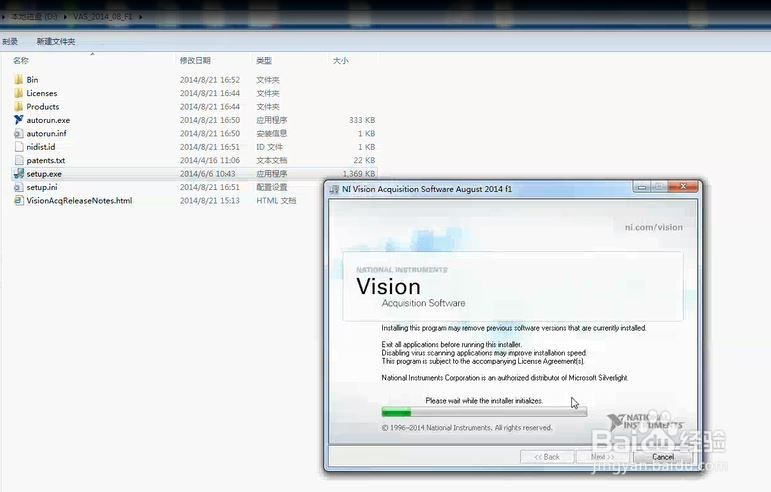Expand the arrow after VAS_2014_08_F1 breadcrumb
This screenshot has height=492, width=771.
pos(140,17)
